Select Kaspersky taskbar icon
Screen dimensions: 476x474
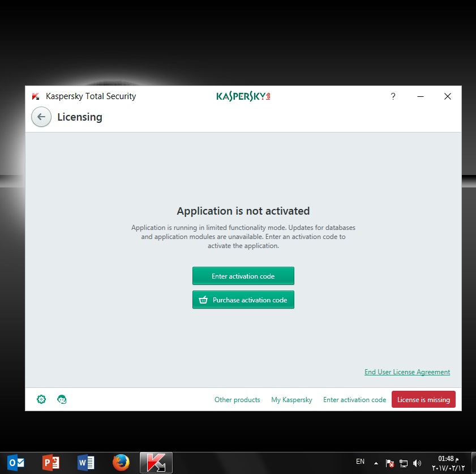pyautogui.click(x=156, y=463)
